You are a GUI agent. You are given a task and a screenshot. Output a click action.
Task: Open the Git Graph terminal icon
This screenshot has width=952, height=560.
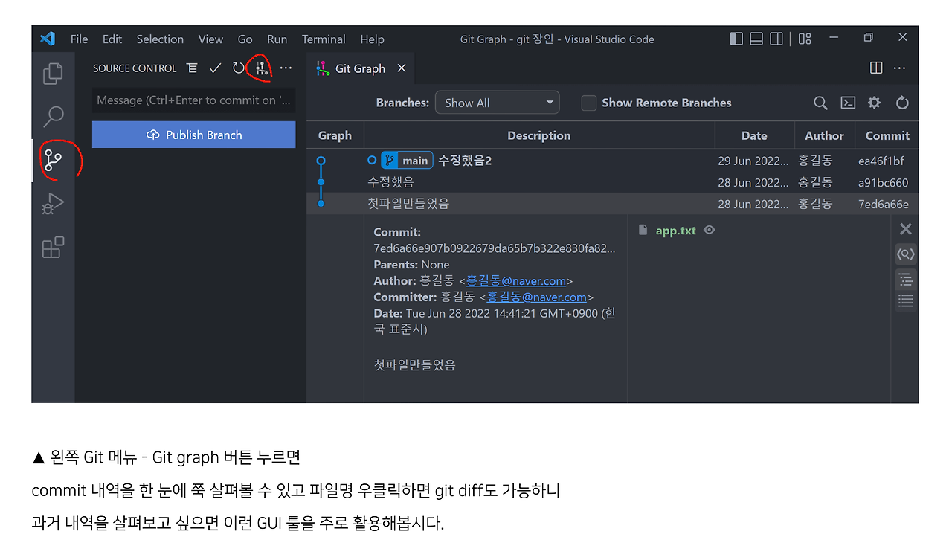click(848, 103)
